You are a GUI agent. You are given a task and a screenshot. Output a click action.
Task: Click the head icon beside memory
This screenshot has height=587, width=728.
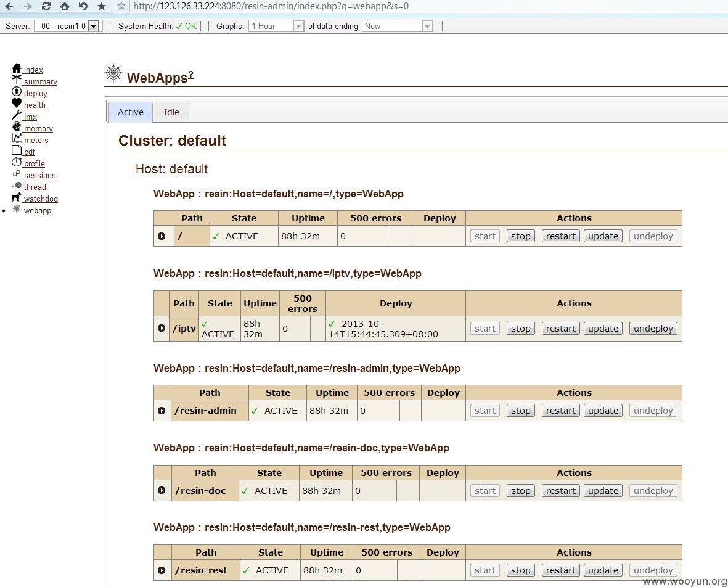point(17,126)
